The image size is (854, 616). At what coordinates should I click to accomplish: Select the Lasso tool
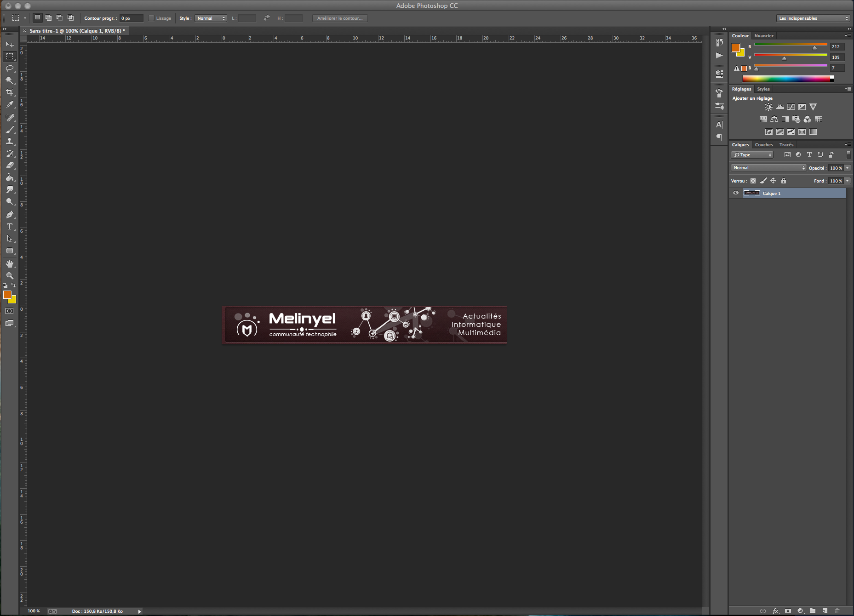(x=10, y=68)
